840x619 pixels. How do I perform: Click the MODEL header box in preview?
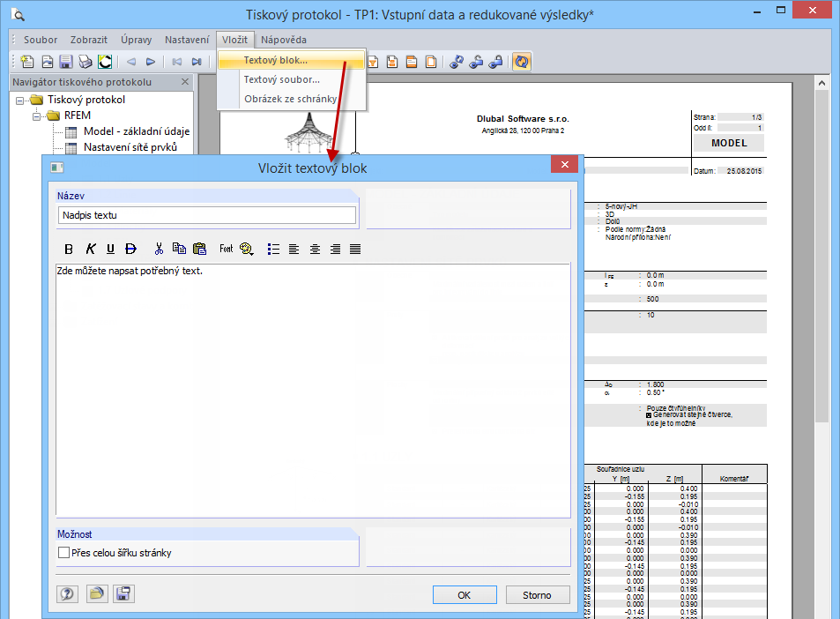tap(729, 143)
